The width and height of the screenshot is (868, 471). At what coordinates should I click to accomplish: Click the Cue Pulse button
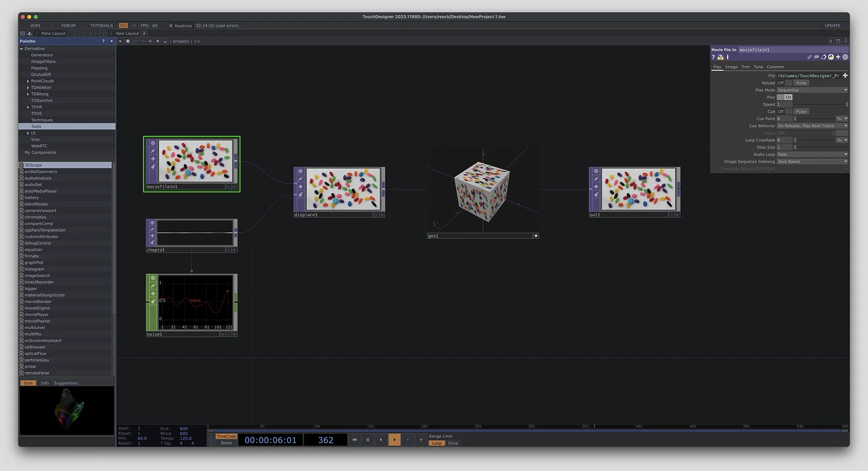[801, 111]
